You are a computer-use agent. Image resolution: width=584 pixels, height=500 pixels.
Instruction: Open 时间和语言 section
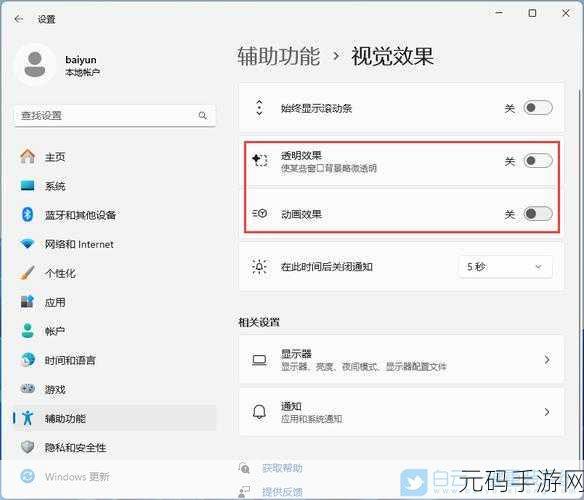(x=115, y=360)
